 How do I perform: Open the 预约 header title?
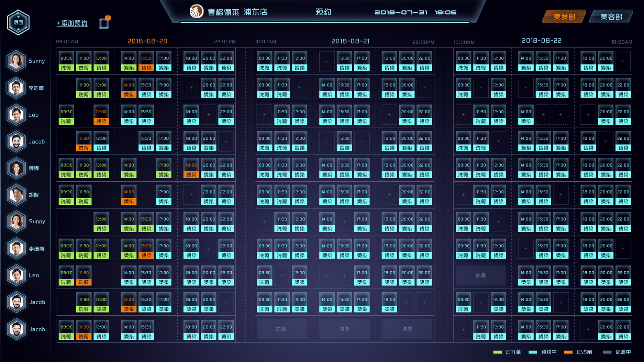(323, 12)
